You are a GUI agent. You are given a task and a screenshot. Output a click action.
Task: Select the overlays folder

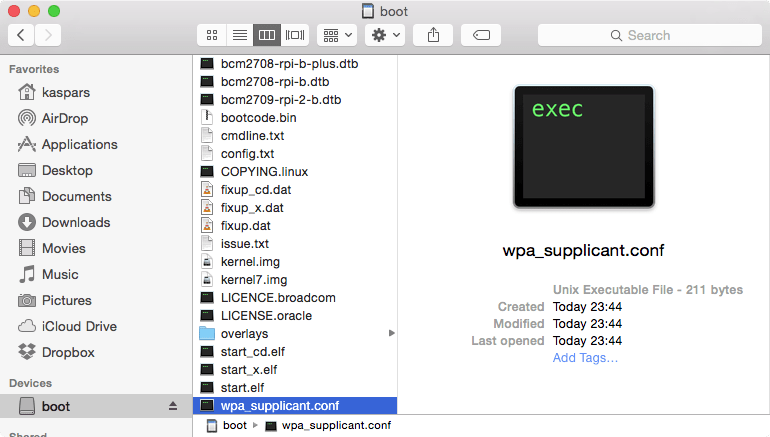(x=295, y=334)
